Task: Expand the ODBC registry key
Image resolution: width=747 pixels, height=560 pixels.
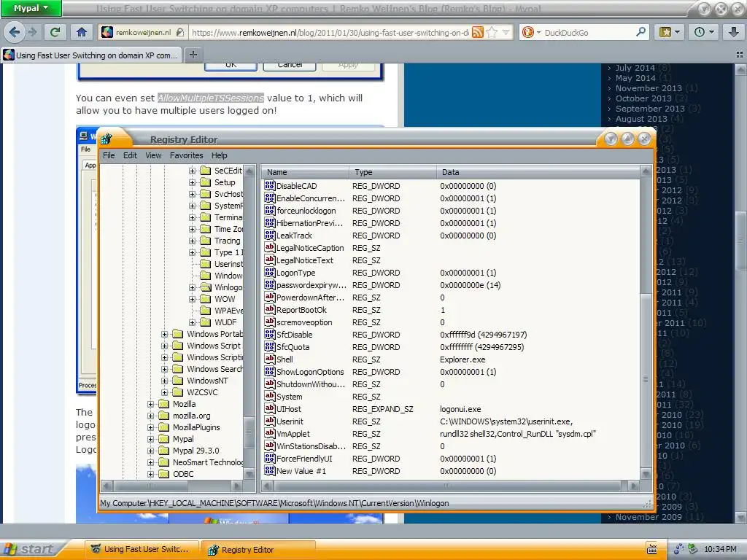Action: pyautogui.click(x=150, y=474)
